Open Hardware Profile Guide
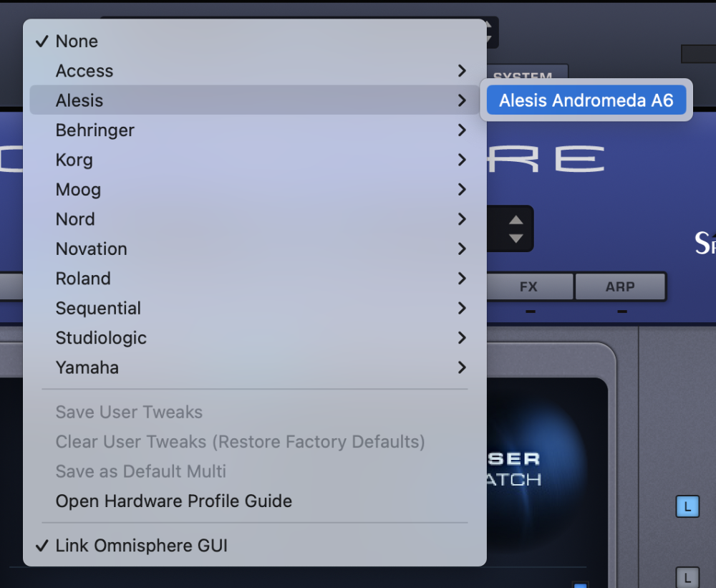The width and height of the screenshot is (716, 588). click(x=173, y=501)
